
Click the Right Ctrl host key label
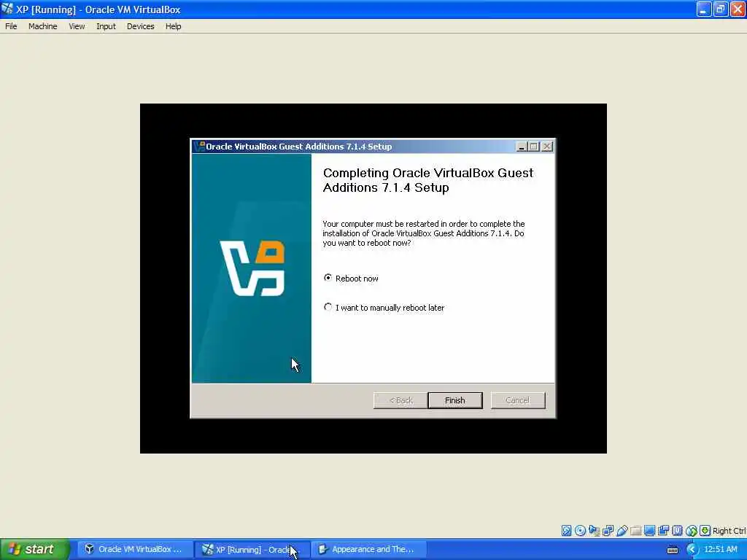point(729,531)
